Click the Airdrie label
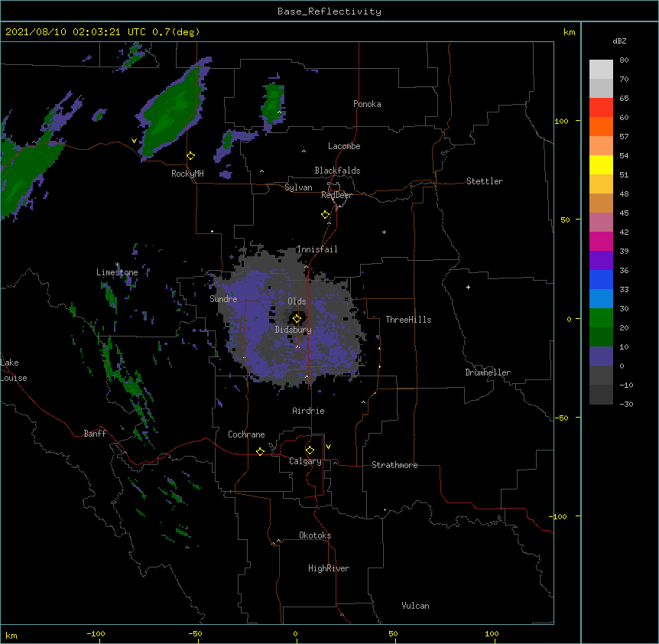659x644 pixels. [309, 411]
